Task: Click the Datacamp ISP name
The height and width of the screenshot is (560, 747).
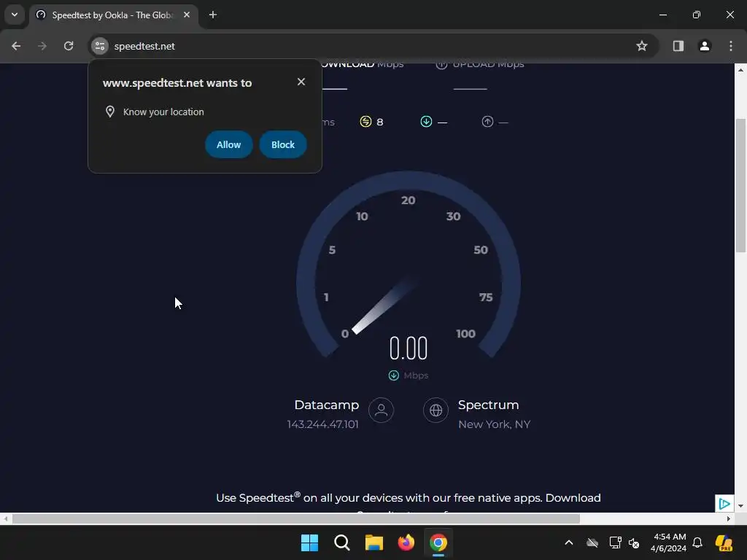Action: pos(326,405)
